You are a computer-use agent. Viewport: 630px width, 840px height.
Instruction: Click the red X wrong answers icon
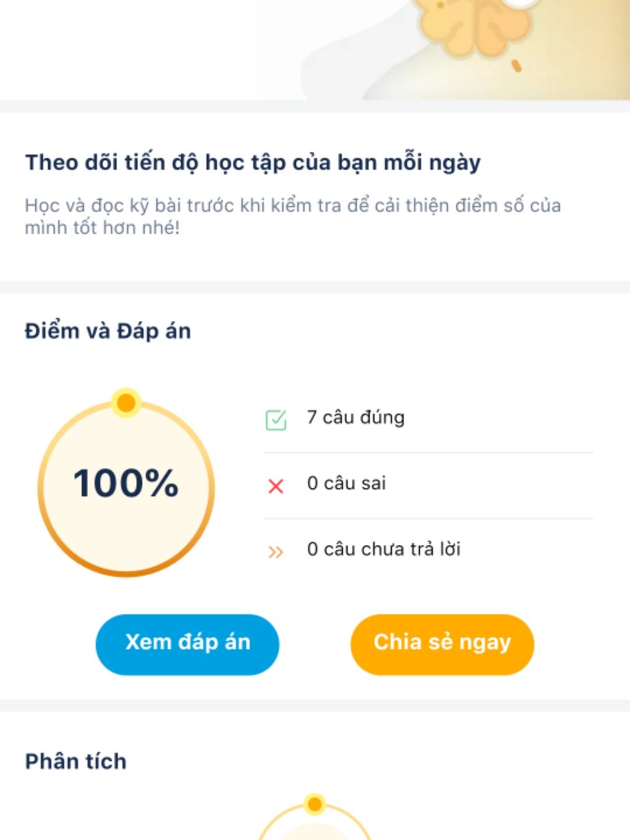click(x=275, y=486)
